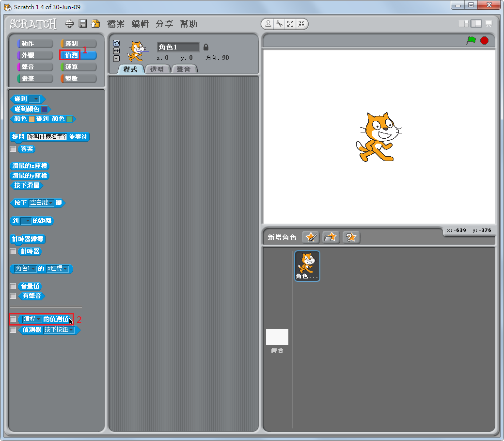Switch to small stage view
Viewport: 504px width, 441px height.
click(x=463, y=23)
